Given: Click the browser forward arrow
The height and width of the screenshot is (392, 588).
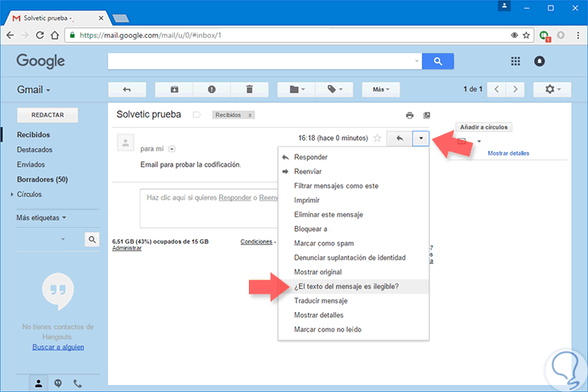Looking at the screenshot, I should tap(25, 35).
